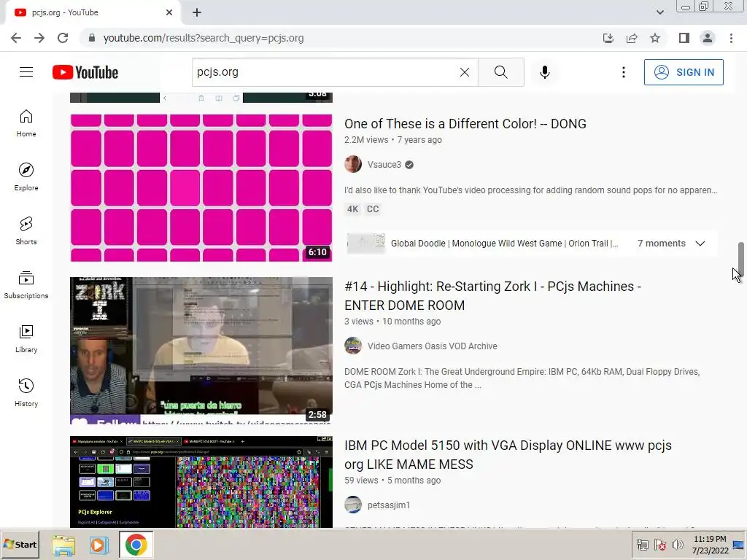Open Subscriptions in sidebar
Image resolution: width=747 pixels, height=560 pixels.
click(26, 284)
